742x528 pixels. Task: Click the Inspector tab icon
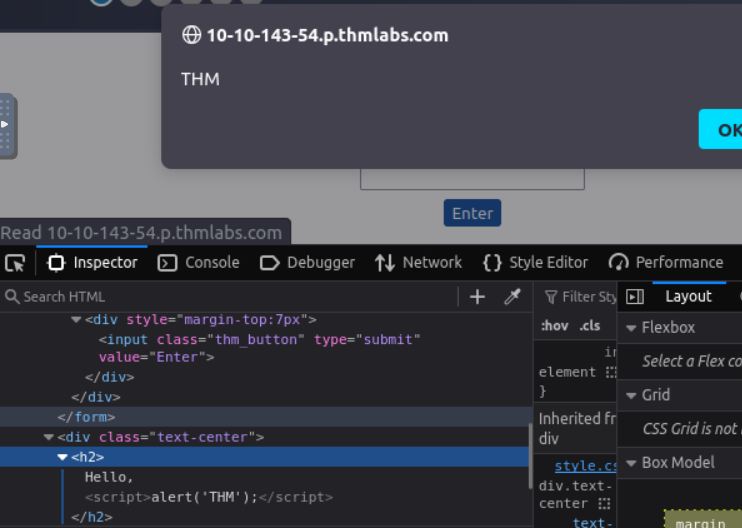(56, 263)
